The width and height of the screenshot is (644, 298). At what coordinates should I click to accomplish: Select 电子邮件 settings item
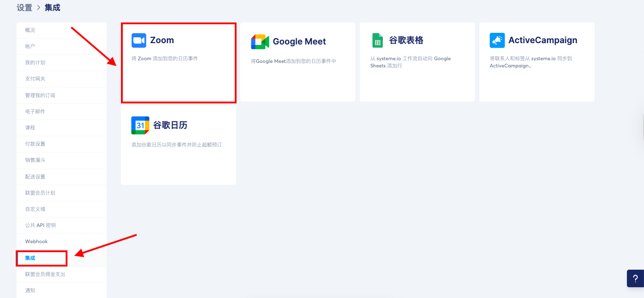pyautogui.click(x=62, y=111)
